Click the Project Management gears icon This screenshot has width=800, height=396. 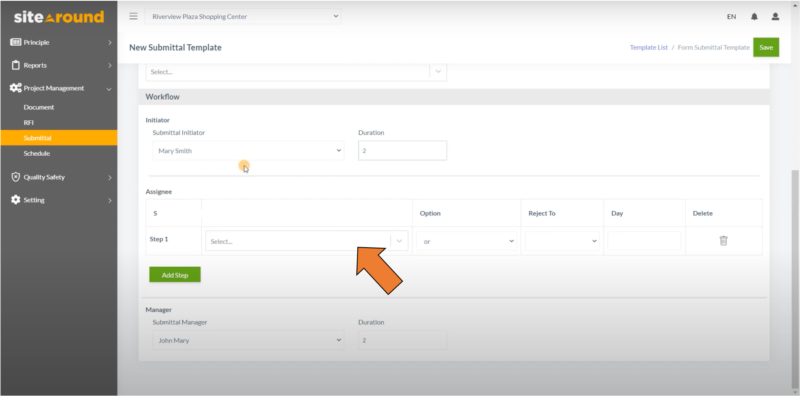point(16,88)
